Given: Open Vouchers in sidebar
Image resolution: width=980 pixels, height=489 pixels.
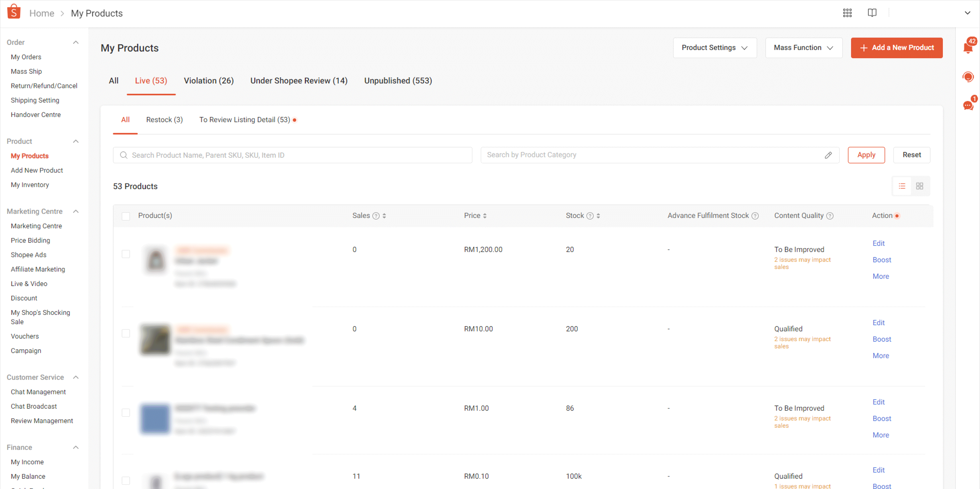Looking at the screenshot, I should 25,336.
